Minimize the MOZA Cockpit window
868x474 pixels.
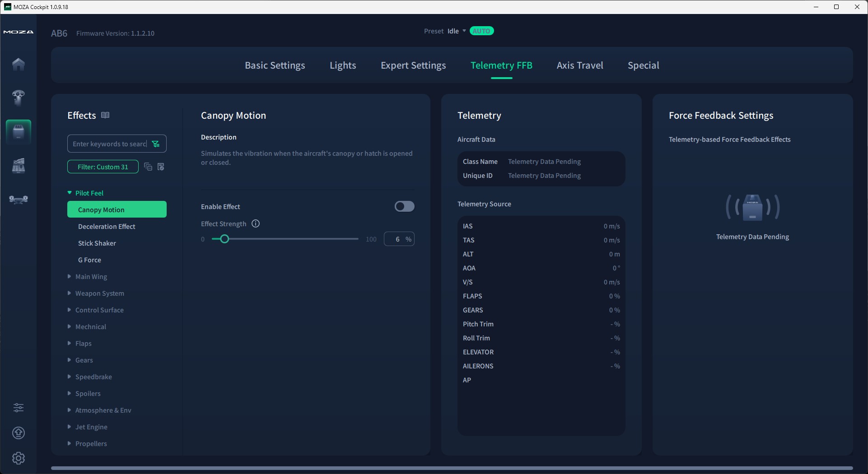816,7
